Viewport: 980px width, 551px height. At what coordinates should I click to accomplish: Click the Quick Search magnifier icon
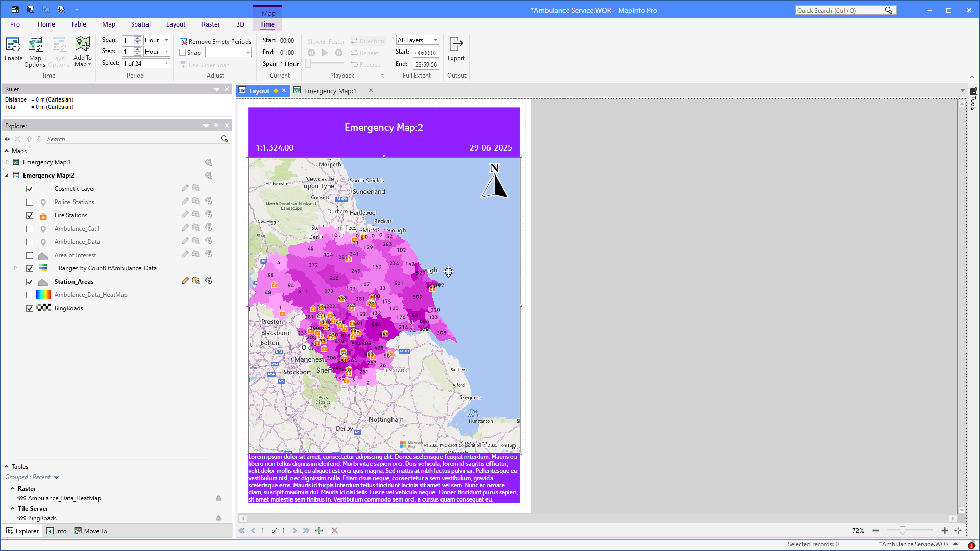(x=889, y=10)
